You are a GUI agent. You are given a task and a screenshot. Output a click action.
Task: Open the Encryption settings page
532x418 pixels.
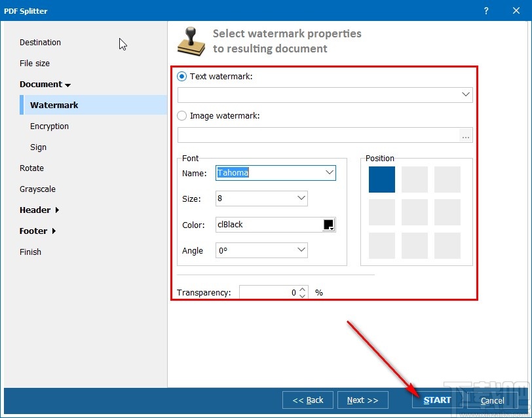point(49,126)
